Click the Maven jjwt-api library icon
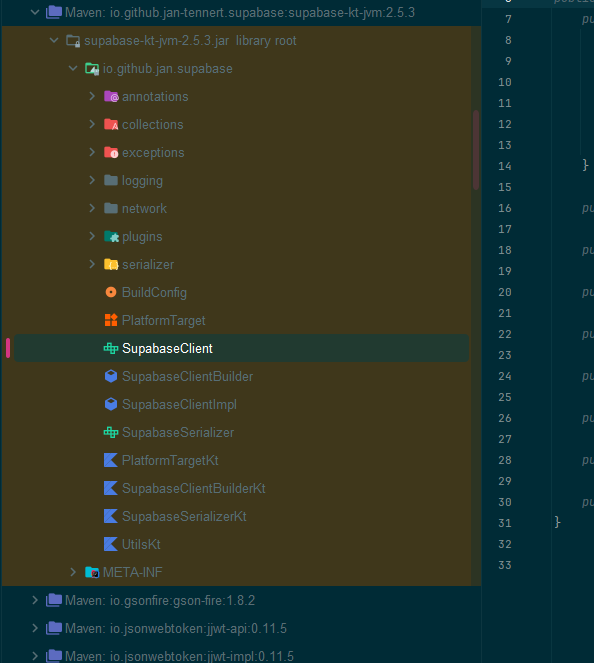This screenshot has width=594, height=663. click(54, 628)
